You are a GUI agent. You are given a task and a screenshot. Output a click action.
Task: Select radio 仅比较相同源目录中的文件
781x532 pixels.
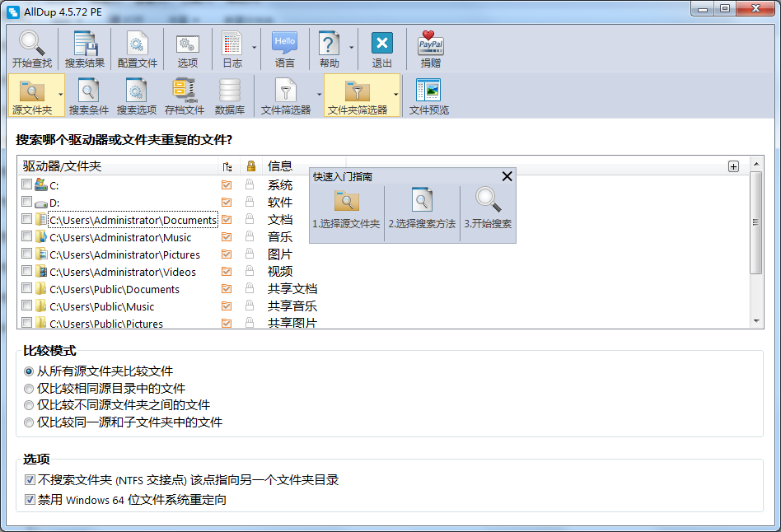30,389
